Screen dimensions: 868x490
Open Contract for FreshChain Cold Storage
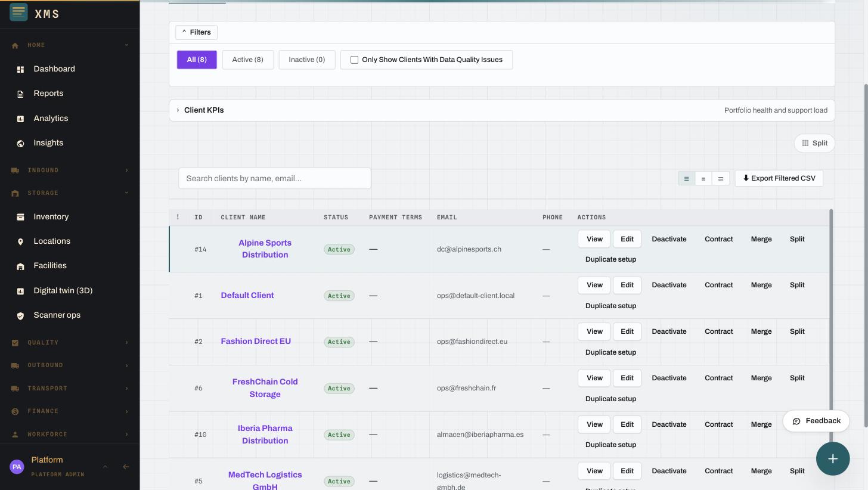pos(718,378)
